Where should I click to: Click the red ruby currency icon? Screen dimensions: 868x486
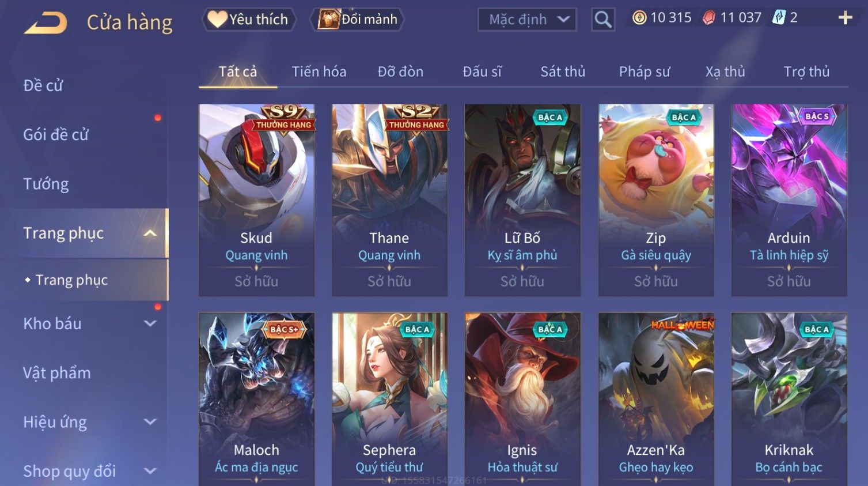[709, 18]
